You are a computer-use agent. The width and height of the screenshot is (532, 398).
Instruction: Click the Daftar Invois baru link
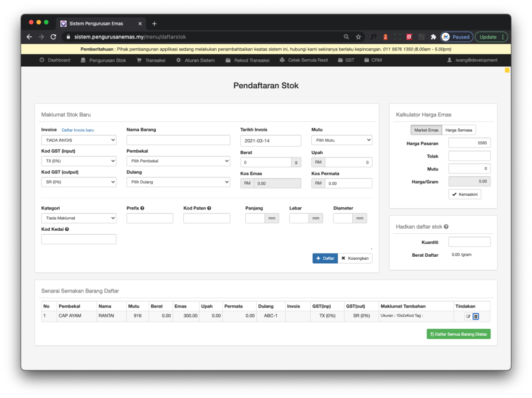(x=77, y=130)
